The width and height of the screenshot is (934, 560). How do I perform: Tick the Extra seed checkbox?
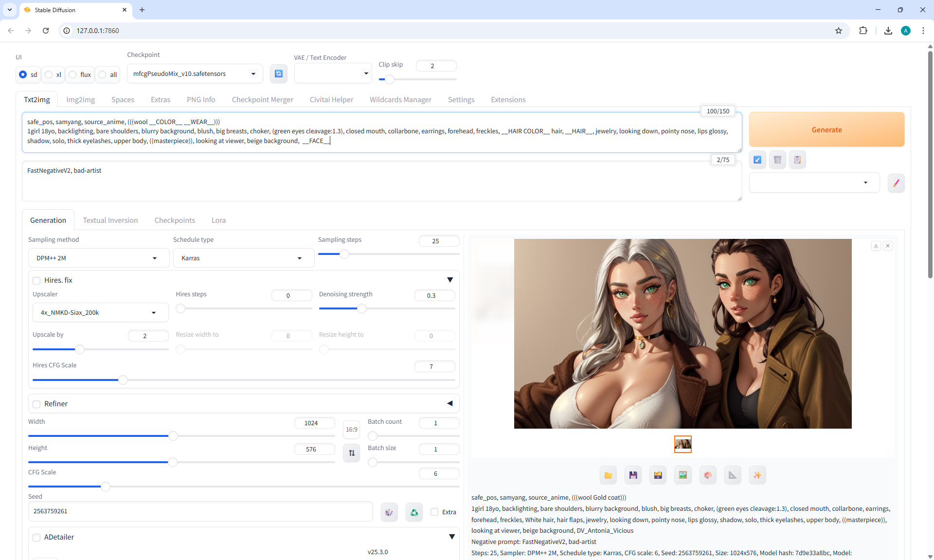point(434,512)
